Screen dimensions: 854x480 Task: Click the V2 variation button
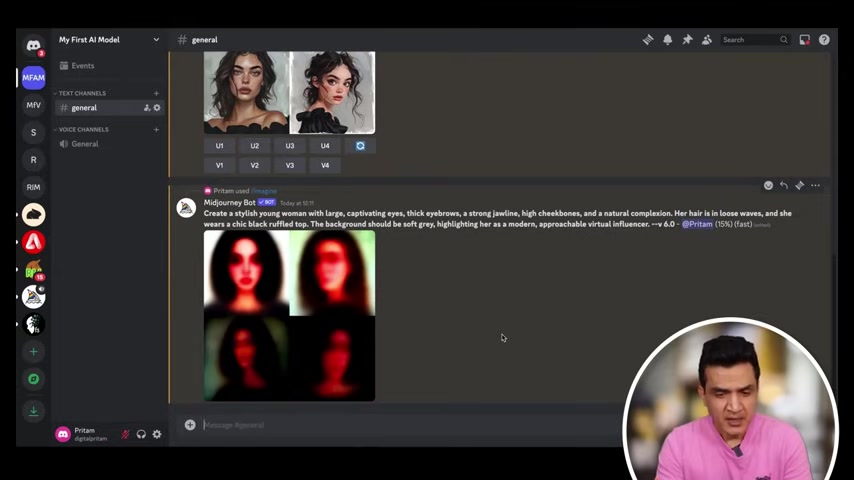254,166
